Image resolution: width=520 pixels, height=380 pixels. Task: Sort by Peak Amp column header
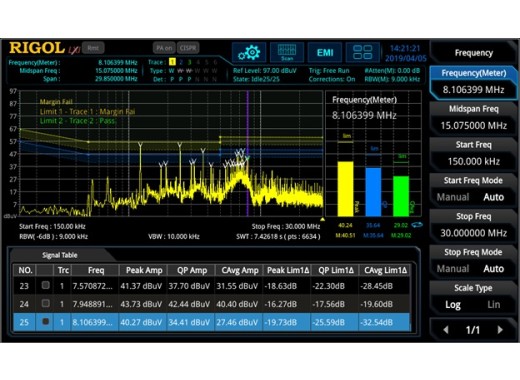[x=144, y=270]
